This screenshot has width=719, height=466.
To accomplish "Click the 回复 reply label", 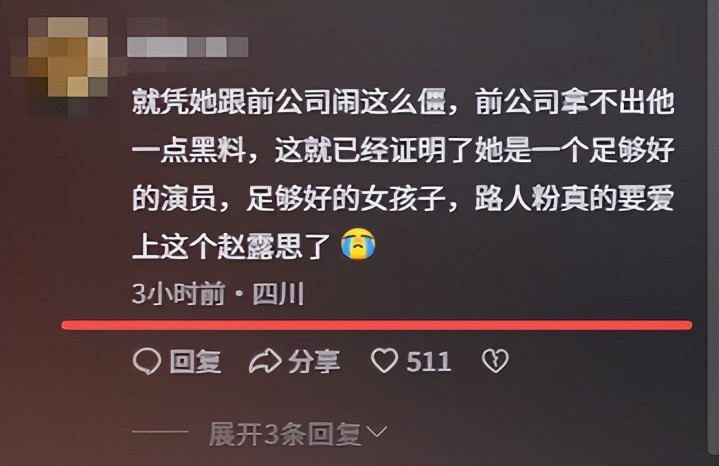I will click(x=195, y=361).
